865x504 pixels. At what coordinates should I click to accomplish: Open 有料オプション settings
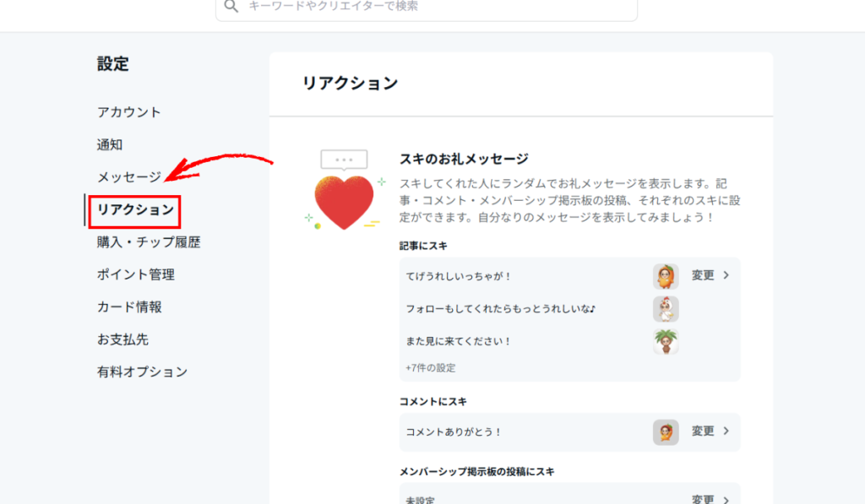point(142,371)
